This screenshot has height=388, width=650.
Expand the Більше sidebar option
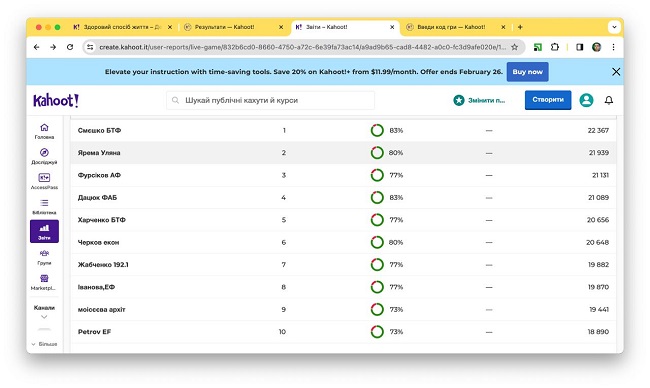[x=44, y=344]
